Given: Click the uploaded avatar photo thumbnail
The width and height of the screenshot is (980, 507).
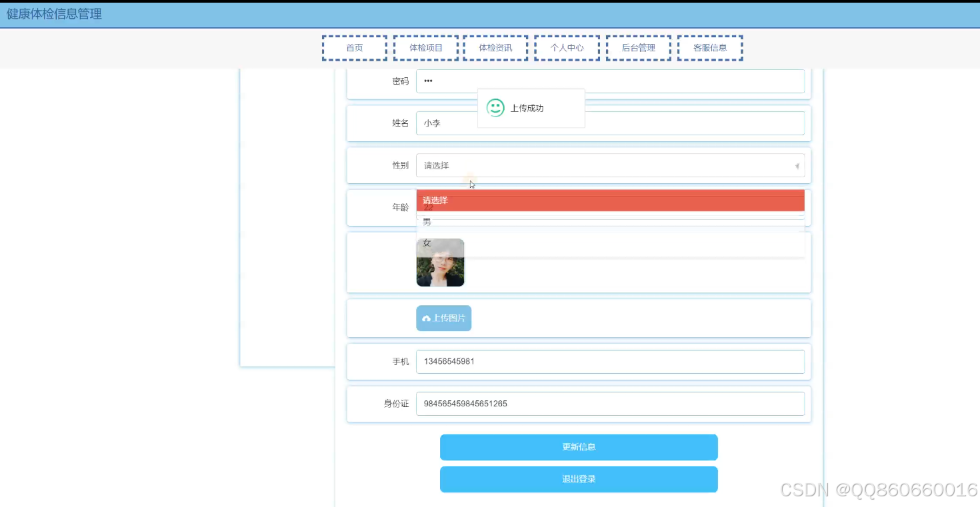Looking at the screenshot, I should point(440,262).
